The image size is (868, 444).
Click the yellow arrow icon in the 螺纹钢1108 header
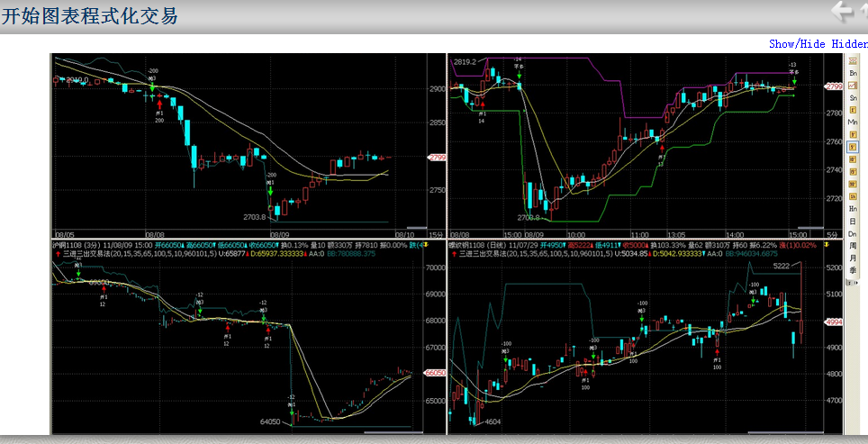tap(827, 245)
